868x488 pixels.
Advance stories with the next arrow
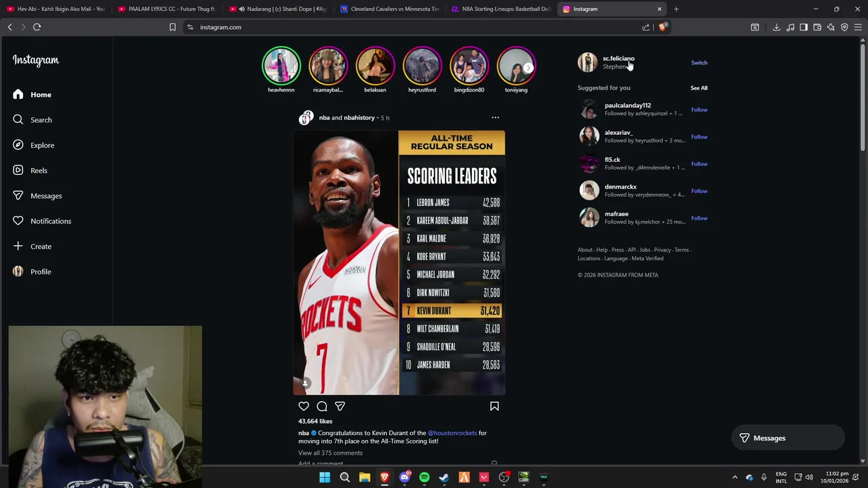(528, 68)
